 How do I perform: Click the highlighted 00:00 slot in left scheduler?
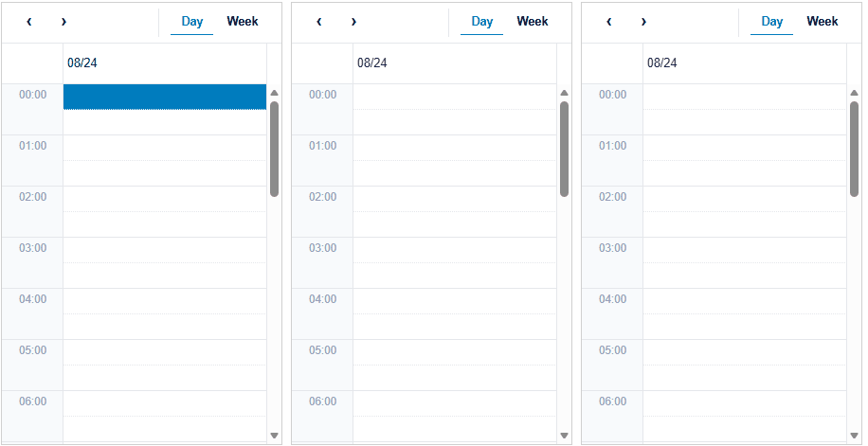pos(165,97)
